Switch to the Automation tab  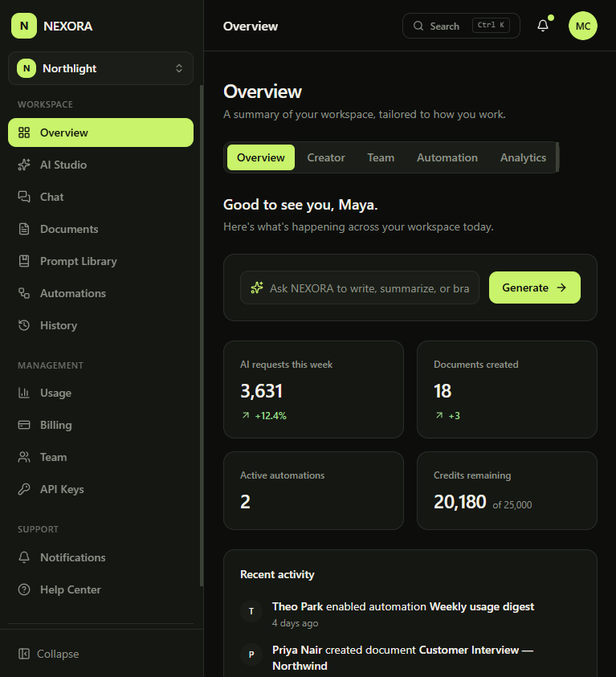[x=447, y=157]
